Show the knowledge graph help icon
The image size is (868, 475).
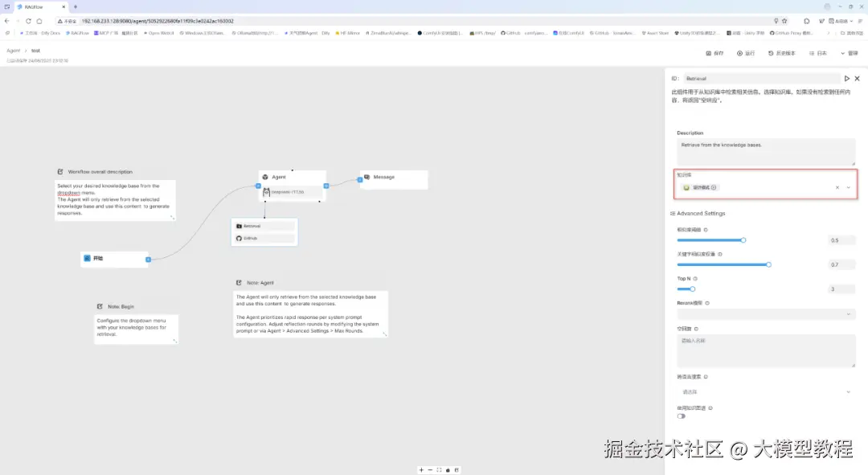point(710,408)
